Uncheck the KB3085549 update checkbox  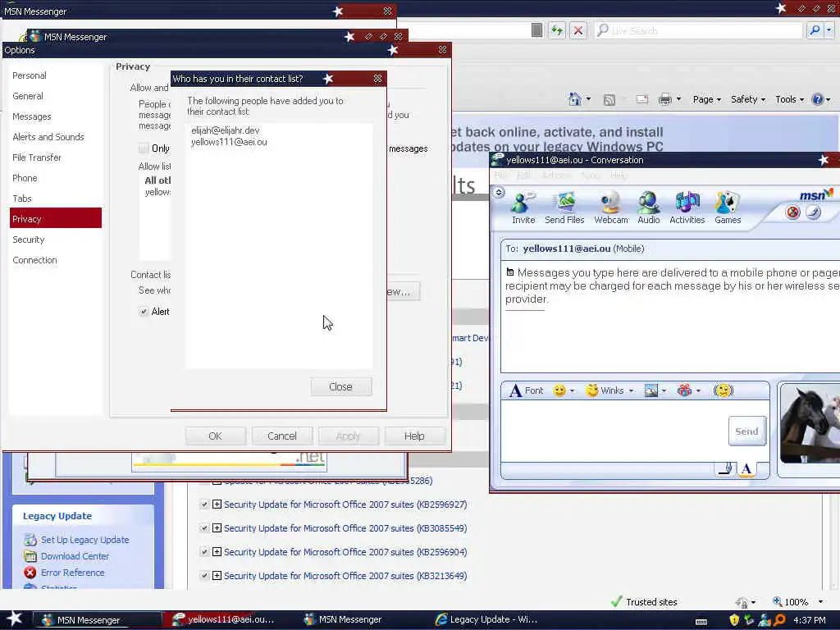coord(204,527)
